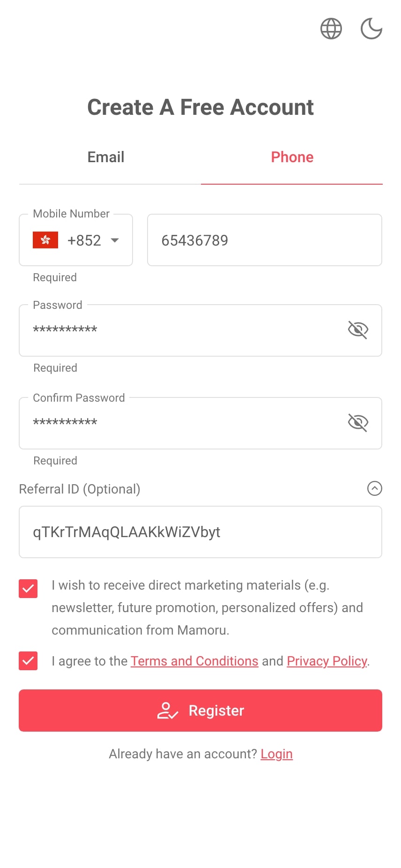Uncheck the agree to terms checkbox

coord(28,661)
